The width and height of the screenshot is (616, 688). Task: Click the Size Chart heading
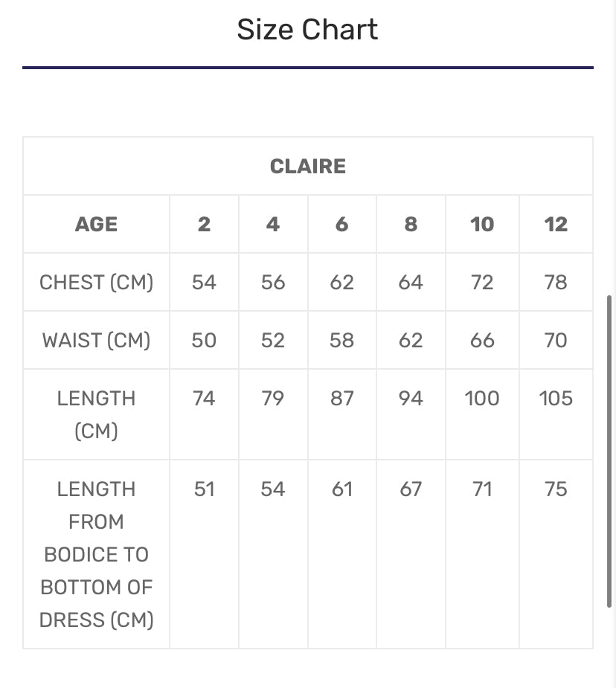pos(307,30)
